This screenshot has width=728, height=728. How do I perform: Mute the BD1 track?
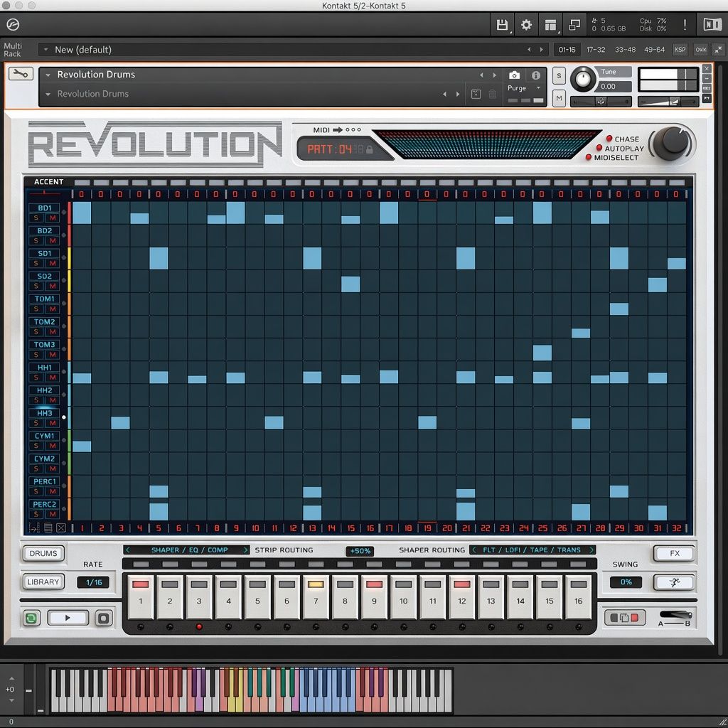53,218
